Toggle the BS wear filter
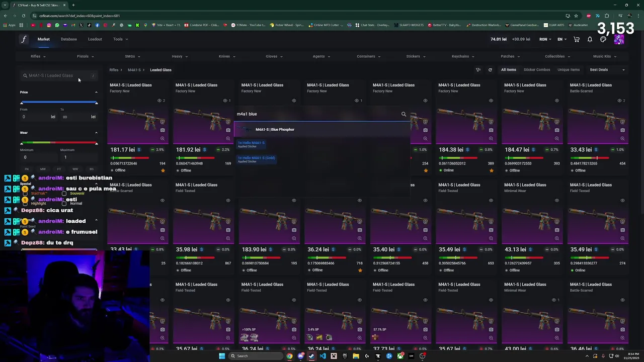This screenshot has height=362, width=644. (91, 169)
